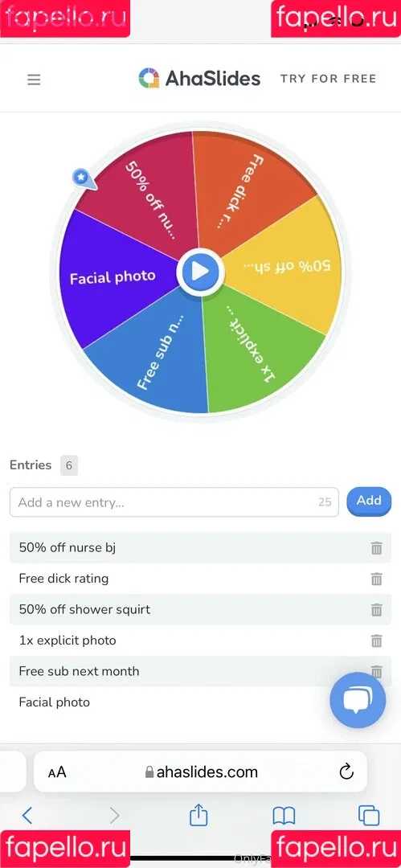Open the hamburger menu
Screen dimensions: 401x868
pyautogui.click(x=34, y=80)
